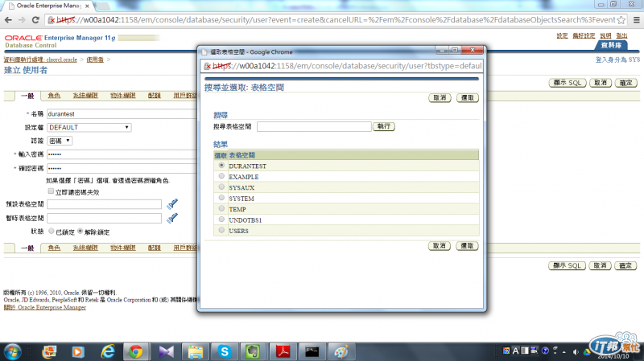The width and height of the screenshot is (644, 361).
Task: Select the SYSAUX tablespace radio button
Action: [221, 187]
